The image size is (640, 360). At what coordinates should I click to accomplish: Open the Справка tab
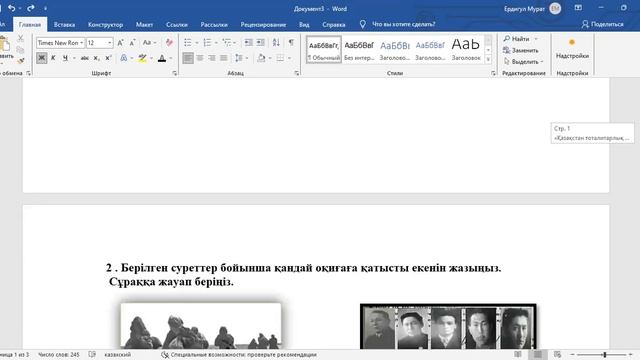333,24
